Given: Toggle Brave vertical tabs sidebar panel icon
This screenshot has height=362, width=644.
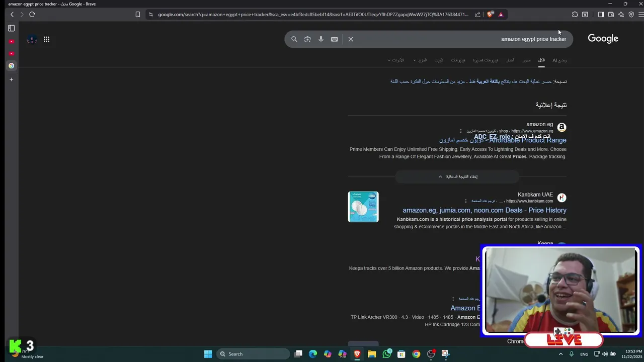Looking at the screenshot, I should pos(11,28).
